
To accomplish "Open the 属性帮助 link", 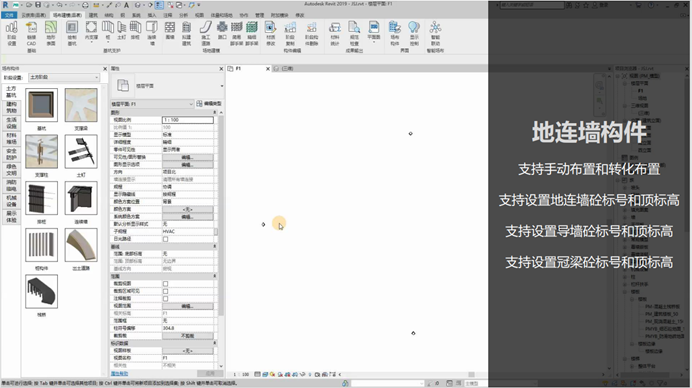I will pos(119,373).
